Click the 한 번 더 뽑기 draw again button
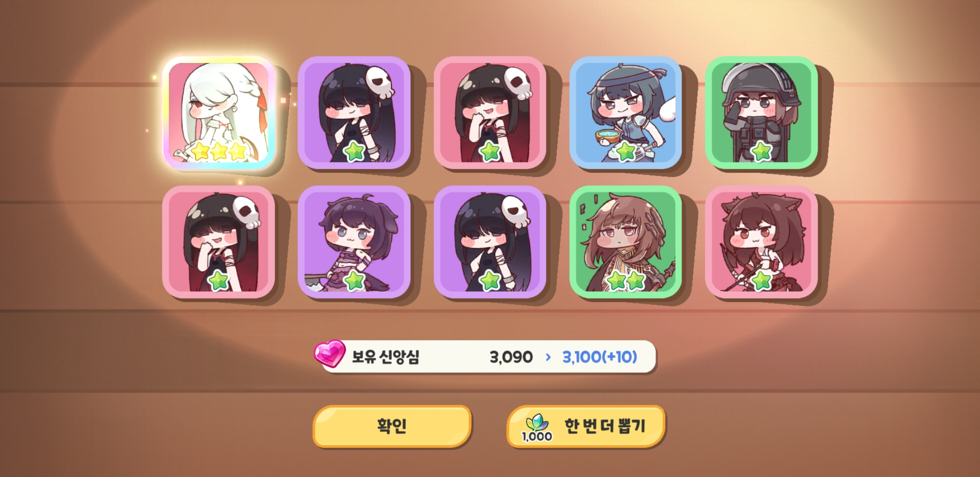The width and height of the screenshot is (980, 477). 586,426
